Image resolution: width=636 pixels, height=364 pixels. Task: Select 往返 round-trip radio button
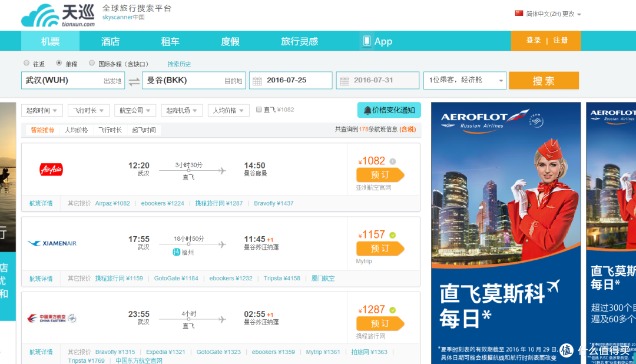coord(26,63)
